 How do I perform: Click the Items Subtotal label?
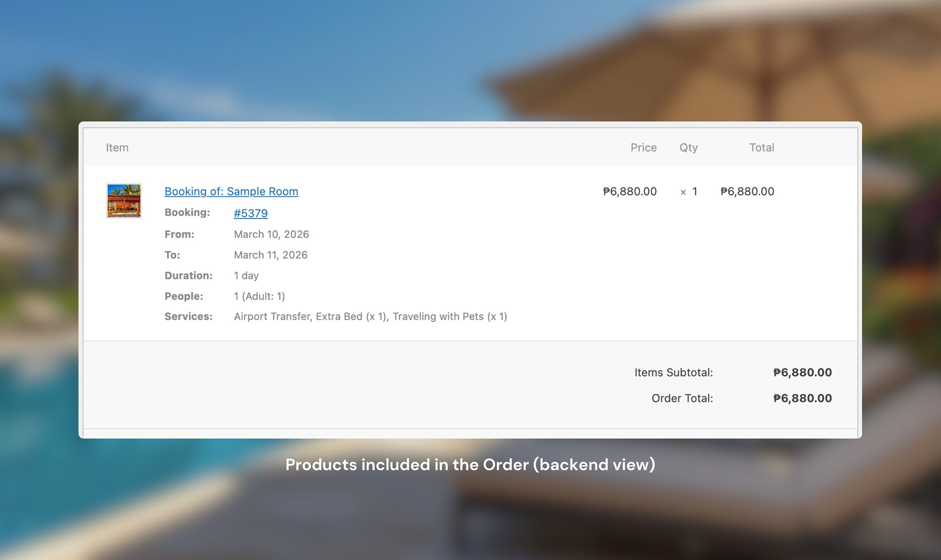(x=673, y=372)
